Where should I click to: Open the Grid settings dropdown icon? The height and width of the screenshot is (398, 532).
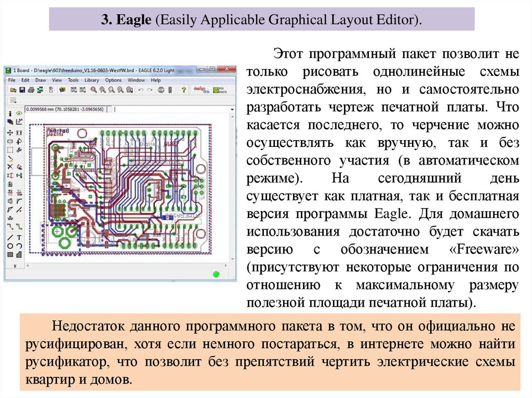(13, 100)
